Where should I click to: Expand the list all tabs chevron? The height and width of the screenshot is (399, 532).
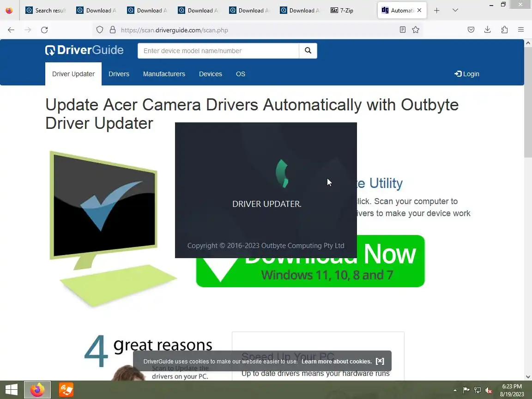tap(455, 11)
